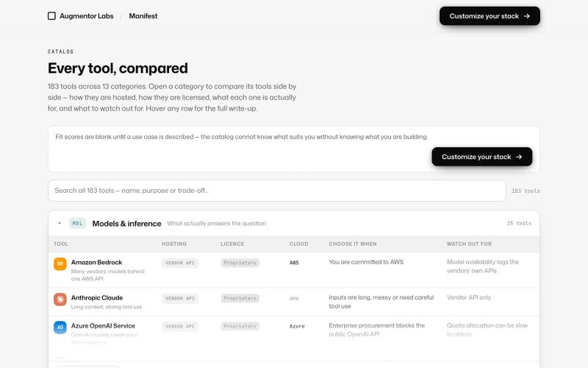Image resolution: width=588 pixels, height=368 pixels.
Task: Click the header Customize your stack button
Action: tap(490, 15)
